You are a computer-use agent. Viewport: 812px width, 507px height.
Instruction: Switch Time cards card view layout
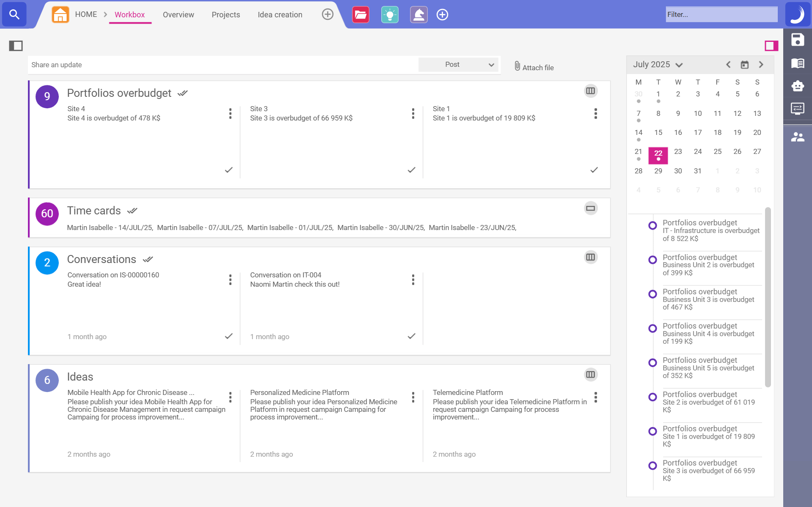click(591, 208)
